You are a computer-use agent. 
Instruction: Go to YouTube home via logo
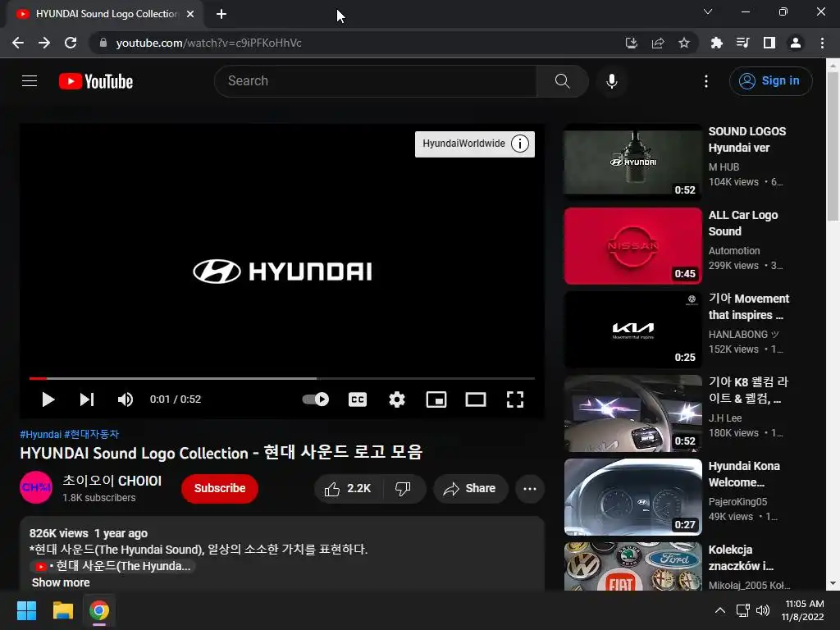[96, 81]
